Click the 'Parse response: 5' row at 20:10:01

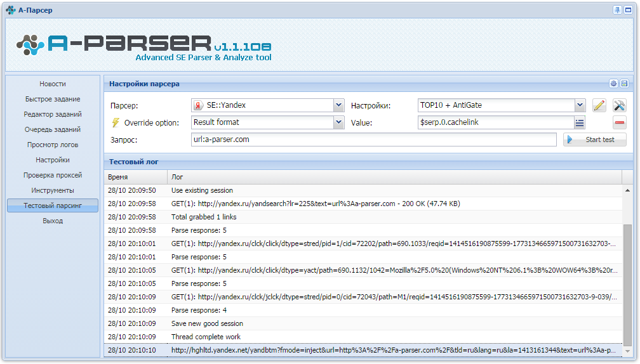[x=363, y=257]
